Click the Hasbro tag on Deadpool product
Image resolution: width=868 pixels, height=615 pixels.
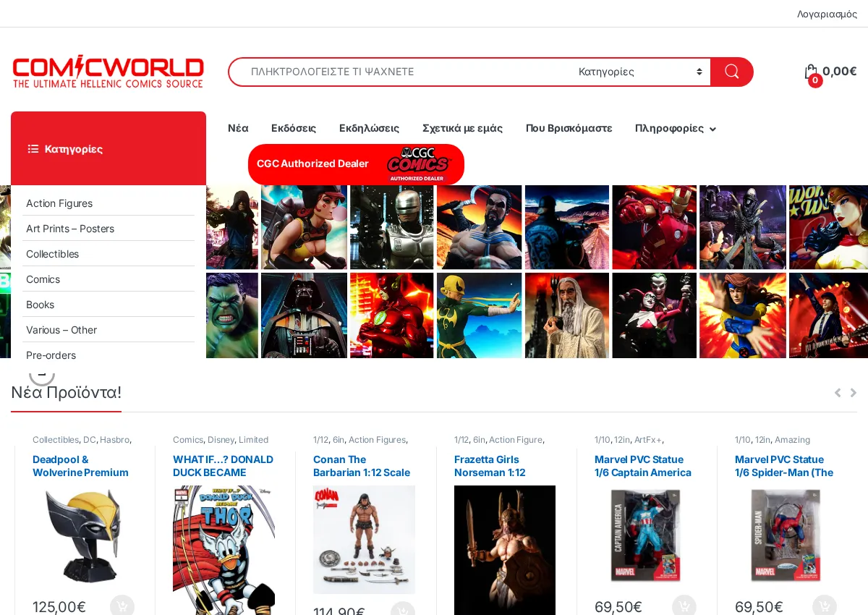[114, 440]
